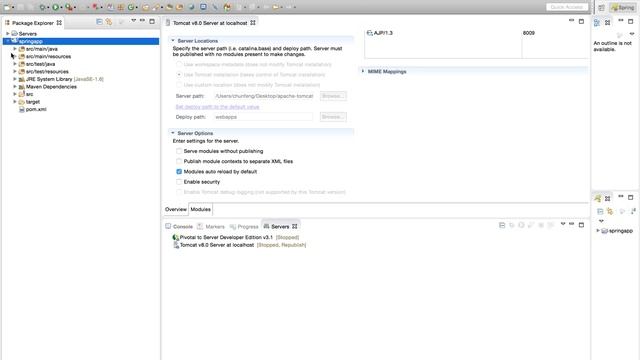Expand springapp in the Spring Explorer panel
The height and width of the screenshot is (360, 640).
click(x=598, y=231)
